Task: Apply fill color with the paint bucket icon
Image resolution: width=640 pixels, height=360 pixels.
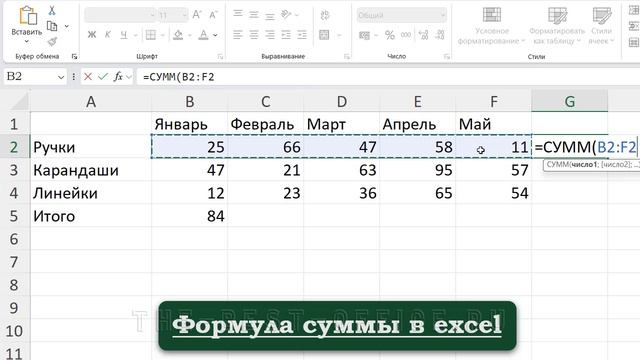Action: tap(178, 35)
